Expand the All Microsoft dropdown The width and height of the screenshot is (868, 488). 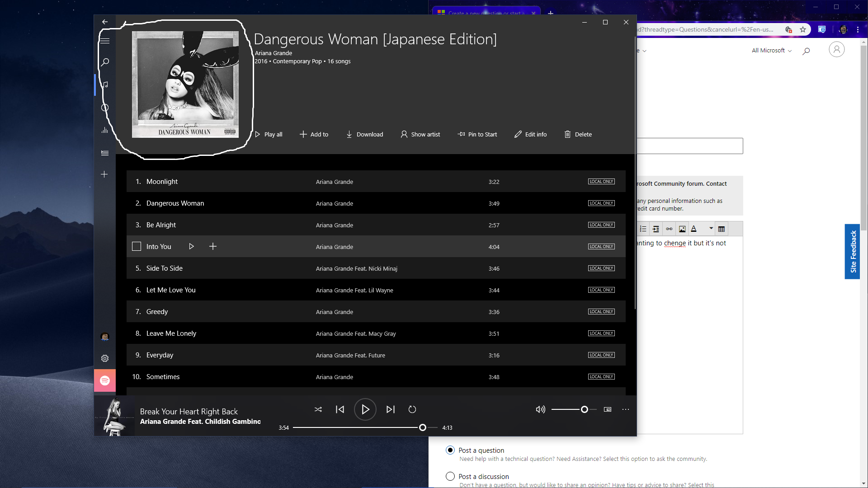pyautogui.click(x=771, y=51)
